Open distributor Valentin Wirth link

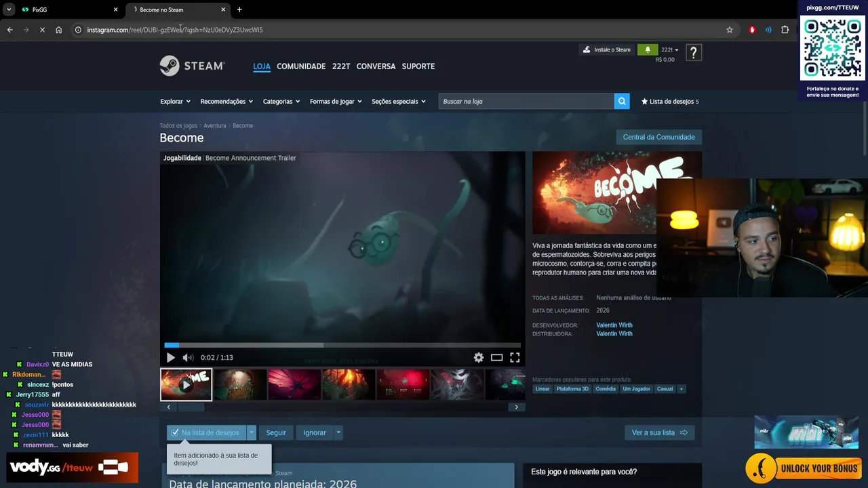(614, 333)
